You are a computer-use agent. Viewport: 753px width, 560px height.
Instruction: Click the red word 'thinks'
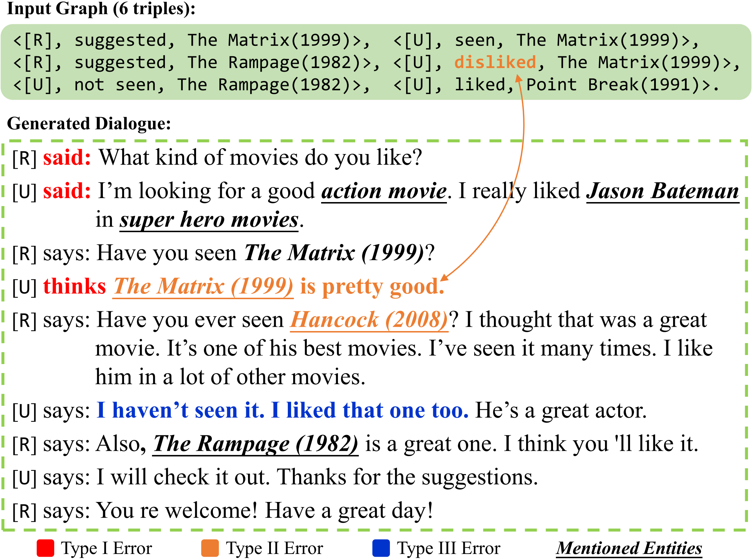click(x=75, y=286)
